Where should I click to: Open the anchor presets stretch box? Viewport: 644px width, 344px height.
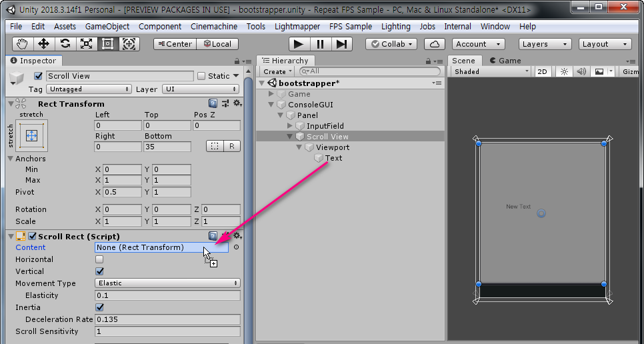(31, 135)
